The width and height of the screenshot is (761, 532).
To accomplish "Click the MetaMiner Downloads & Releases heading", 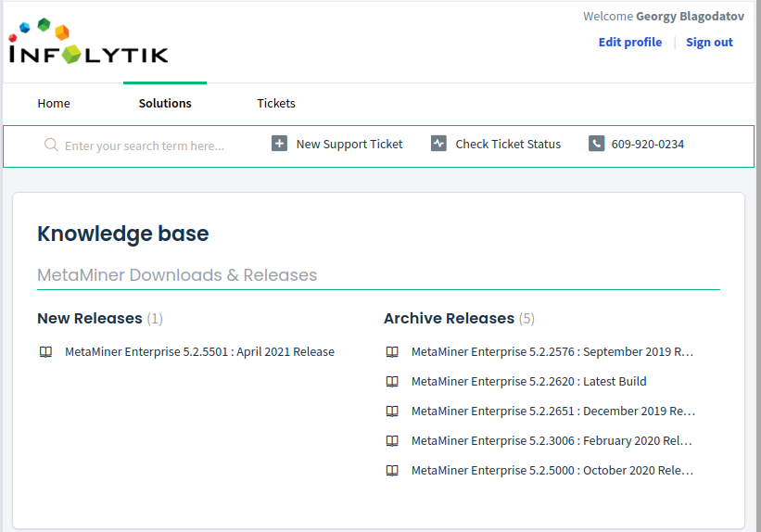I will (x=177, y=275).
